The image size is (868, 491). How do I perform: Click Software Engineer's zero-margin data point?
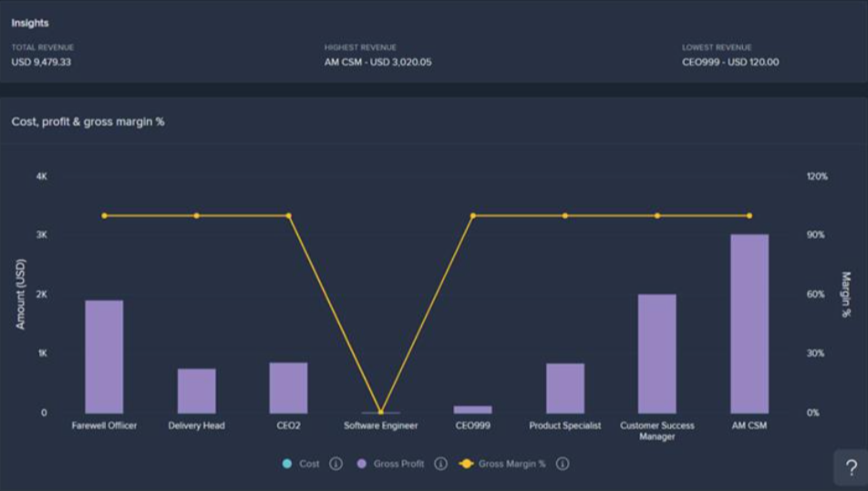[x=381, y=413]
